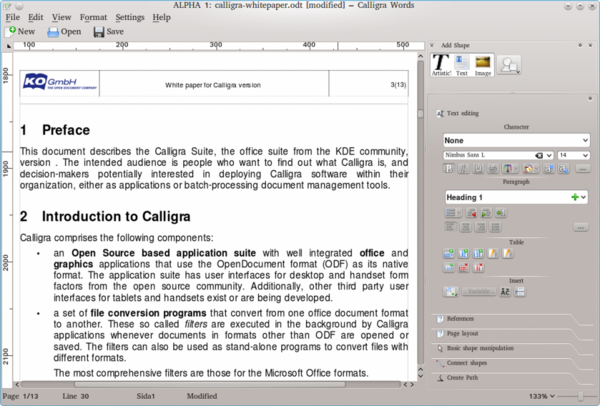
Task: Click the Text editing tool icon
Action: [x=440, y=113]
